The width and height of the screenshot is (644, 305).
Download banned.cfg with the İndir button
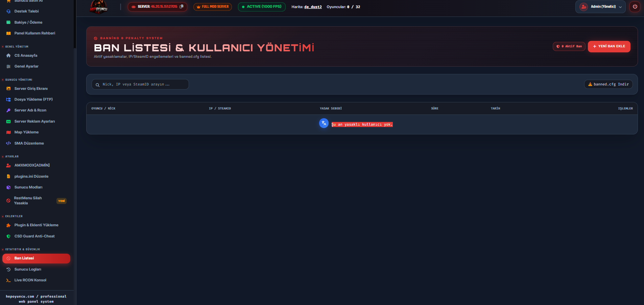(x=609, y=84)
